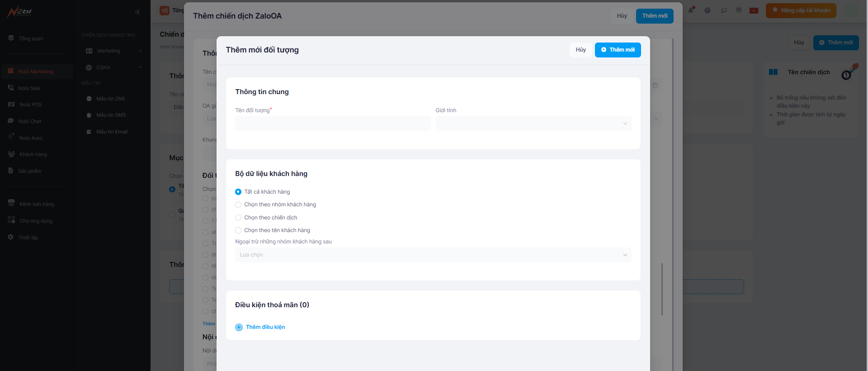The image size is (868, 371).
Task: Click the Nobi Chat sidebar icon
Action: pos(11,121)
